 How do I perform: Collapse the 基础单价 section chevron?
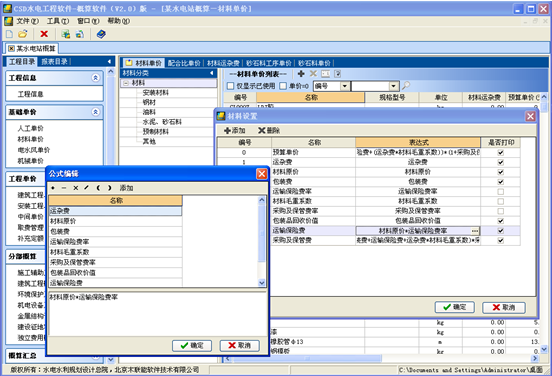coord(95,112)
